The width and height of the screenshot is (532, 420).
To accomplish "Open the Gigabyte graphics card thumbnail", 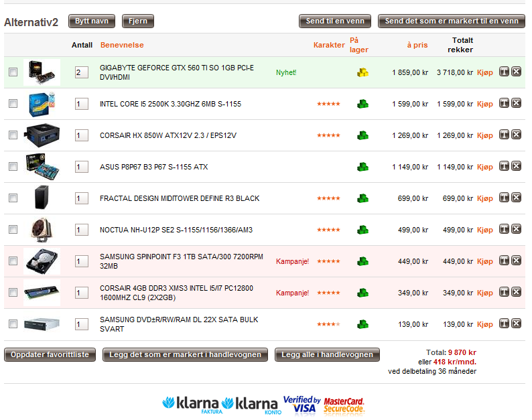I will [42, 72].
